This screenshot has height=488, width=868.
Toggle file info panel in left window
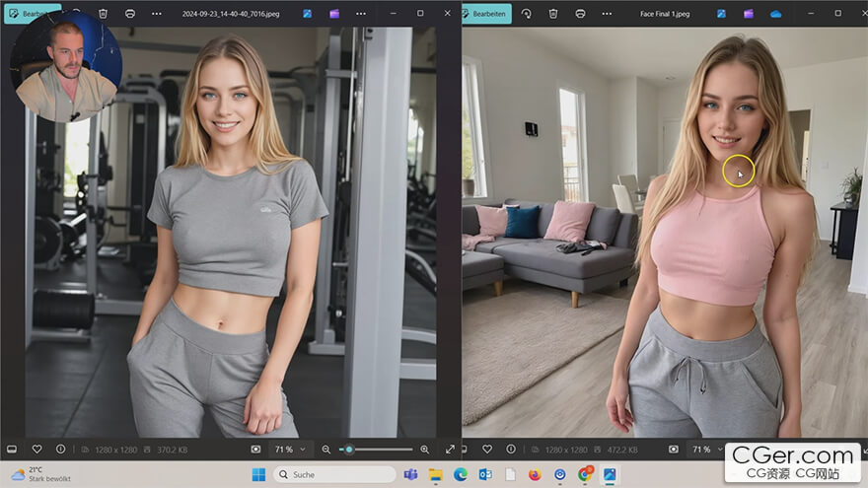[61, 450]
